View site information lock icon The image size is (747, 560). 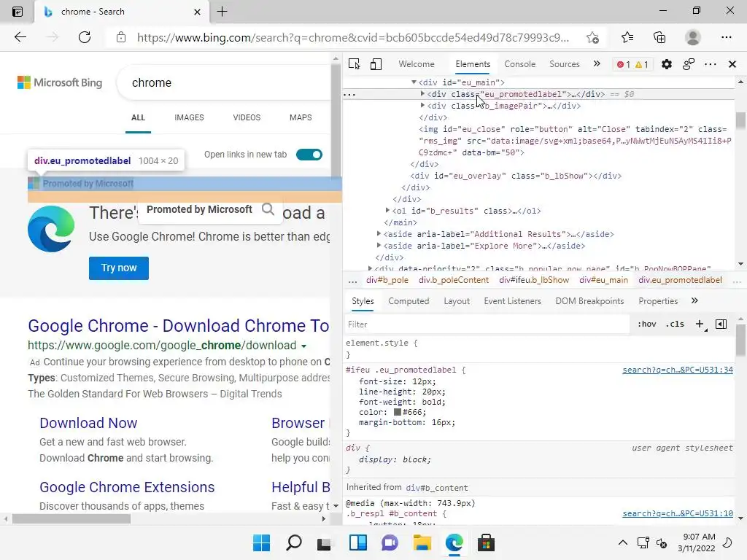[x=121, y=37]
